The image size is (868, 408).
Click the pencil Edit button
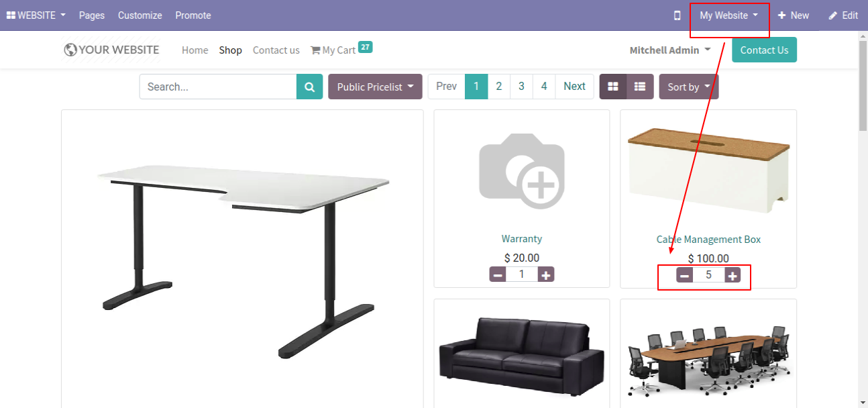coord(843,15)
